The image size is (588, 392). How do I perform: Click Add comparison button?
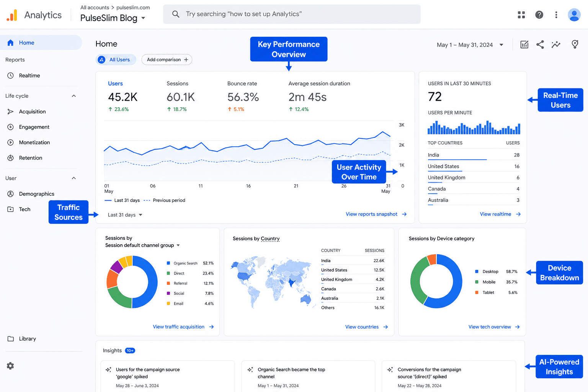(167, 60)
